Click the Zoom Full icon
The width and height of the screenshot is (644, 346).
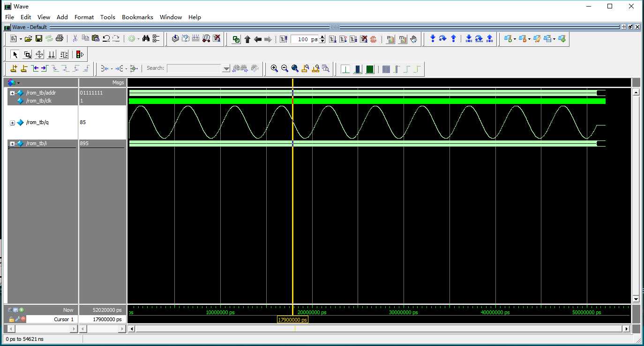295,69
